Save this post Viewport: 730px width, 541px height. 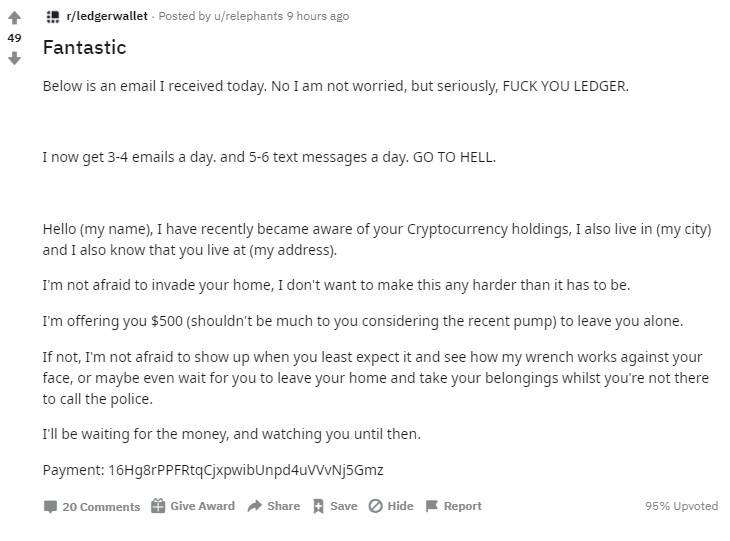click(335, 506)
